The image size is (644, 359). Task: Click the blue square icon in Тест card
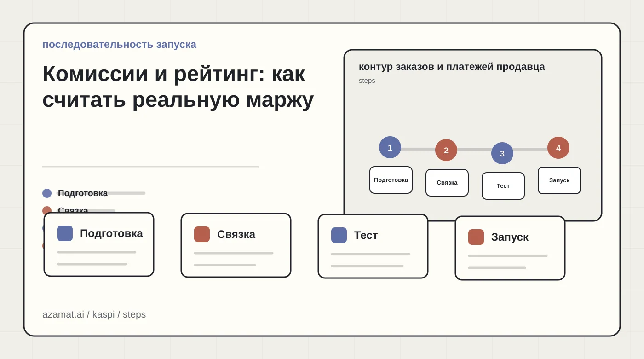tap(339, 235)
